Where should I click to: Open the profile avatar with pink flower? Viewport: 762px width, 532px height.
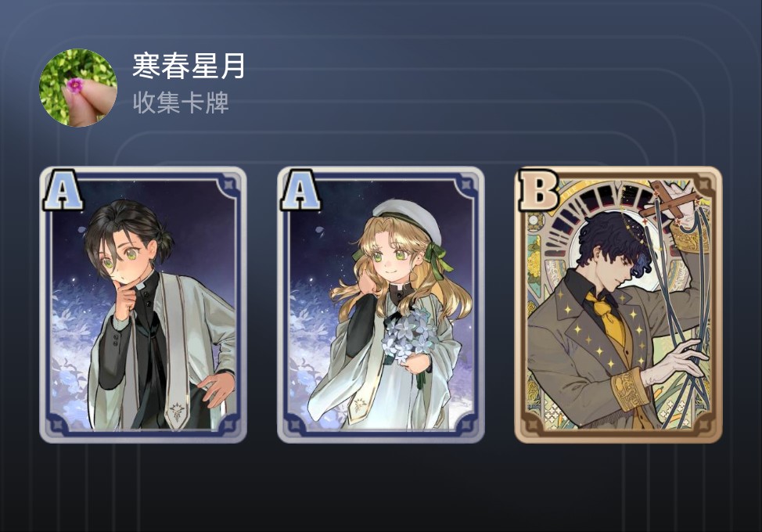[77, 88]
